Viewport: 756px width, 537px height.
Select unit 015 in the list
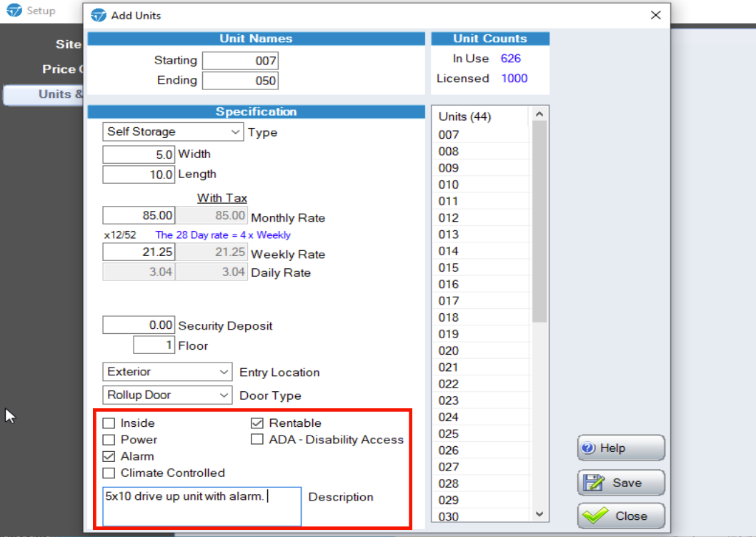482,267
